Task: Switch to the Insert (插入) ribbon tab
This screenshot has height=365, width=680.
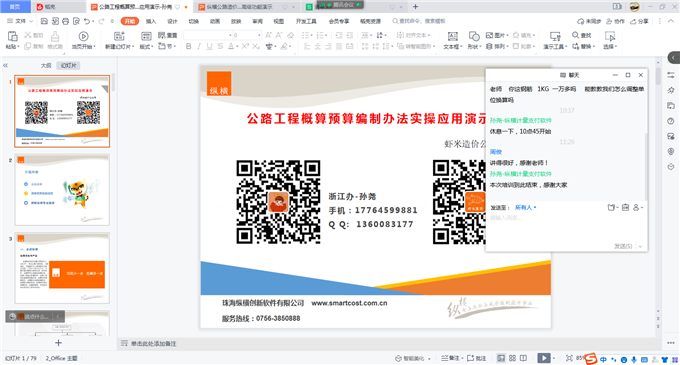Action: 151,21
